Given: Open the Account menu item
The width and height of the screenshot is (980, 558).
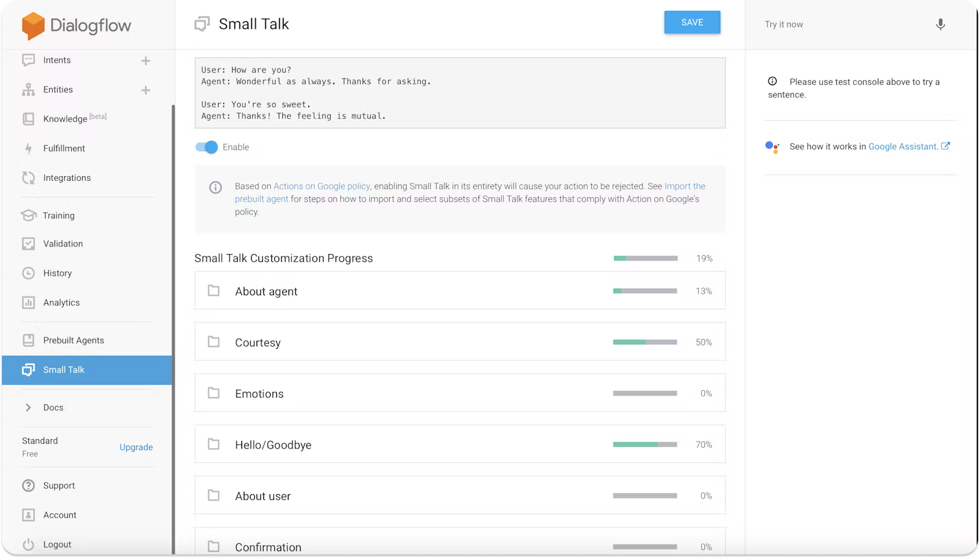Looking at the screenshot, I should point(59,515).
